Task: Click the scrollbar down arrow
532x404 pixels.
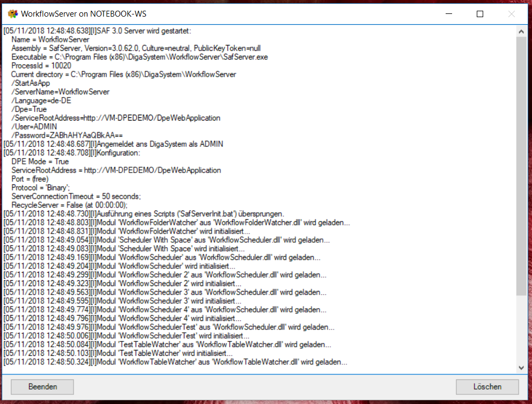Action: (x=521, y=368)
